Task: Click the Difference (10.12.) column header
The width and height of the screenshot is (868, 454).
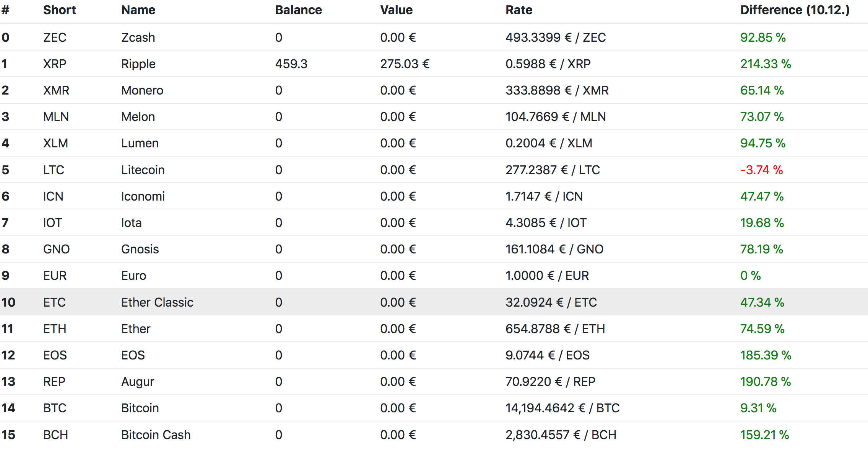Action: coord(795,10)
